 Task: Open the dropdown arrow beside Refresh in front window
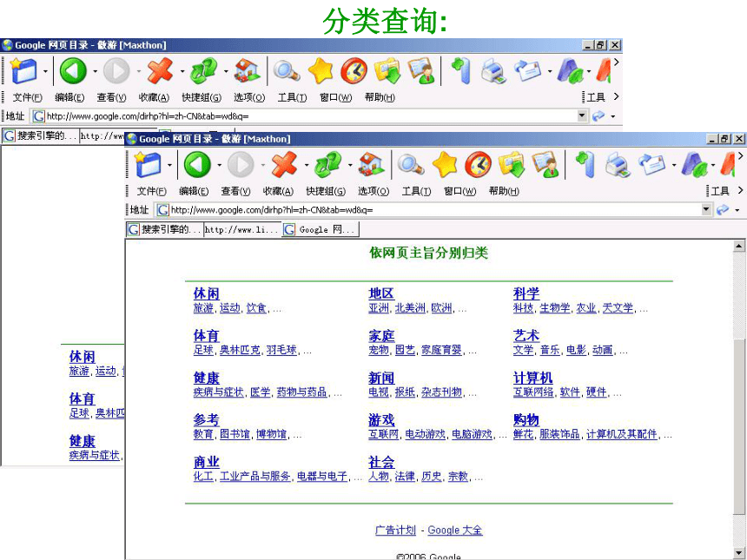point(350,165)
